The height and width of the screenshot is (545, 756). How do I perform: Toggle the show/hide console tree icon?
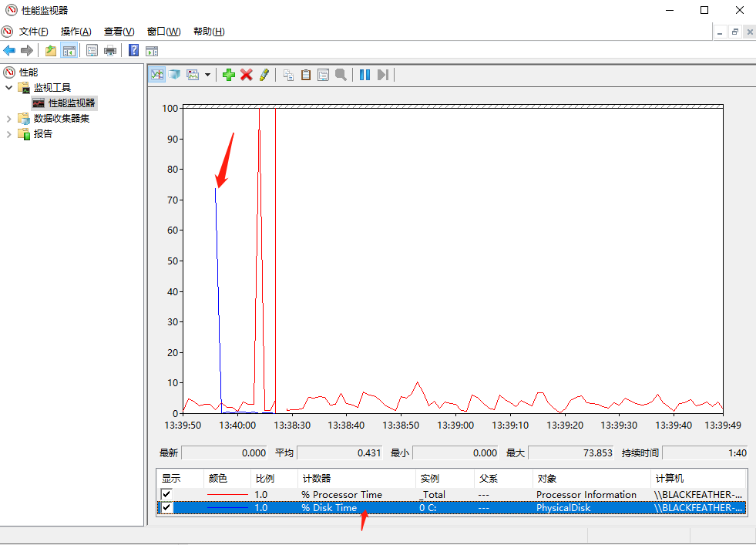pos(69,50)
